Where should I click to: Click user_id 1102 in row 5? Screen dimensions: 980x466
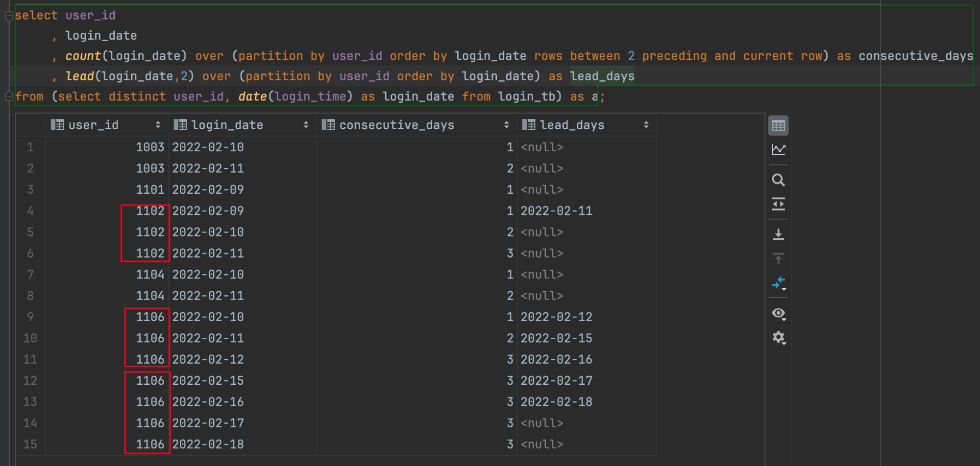(150, 232)
